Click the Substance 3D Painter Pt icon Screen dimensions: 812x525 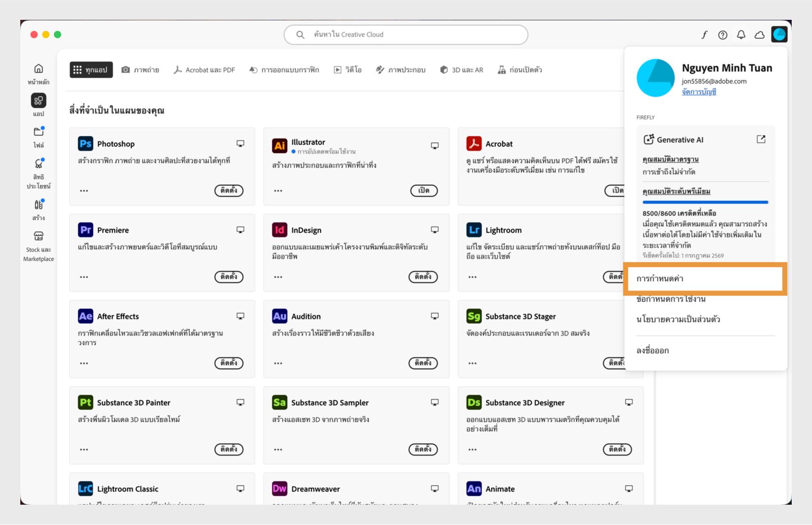tap(86, 403)
